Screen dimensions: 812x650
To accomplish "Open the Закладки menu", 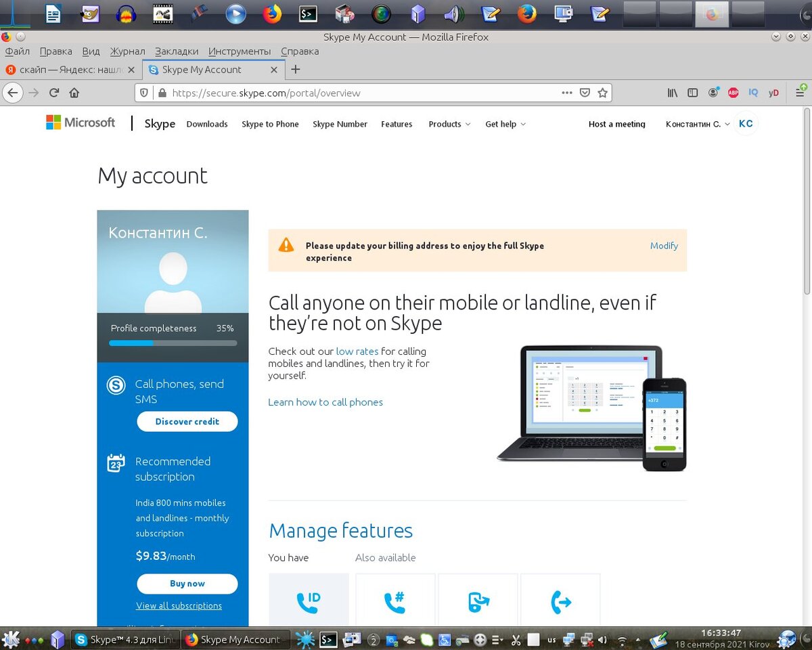I will 177,51.
